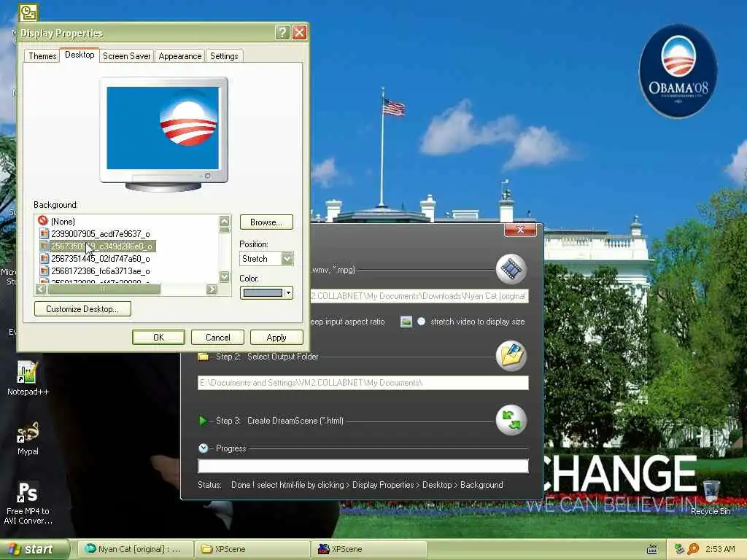Click the picture icon beside stretch video option
This screenshot has height=560, width=747.
[x=406, y=322]
